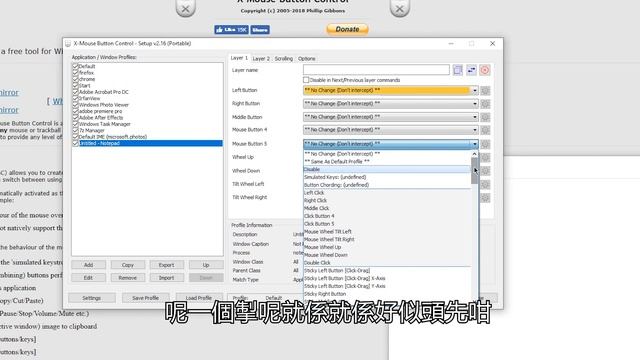Open the gear settings for Mouse Button 4

[x=485, y=130]
